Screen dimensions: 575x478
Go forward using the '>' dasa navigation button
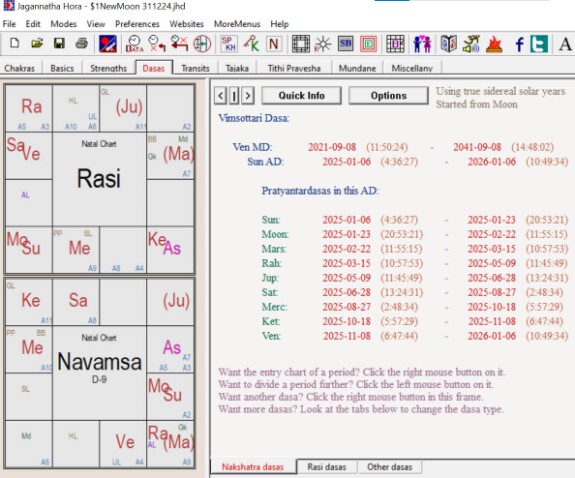pyautogui.click(x=248, y=96)
